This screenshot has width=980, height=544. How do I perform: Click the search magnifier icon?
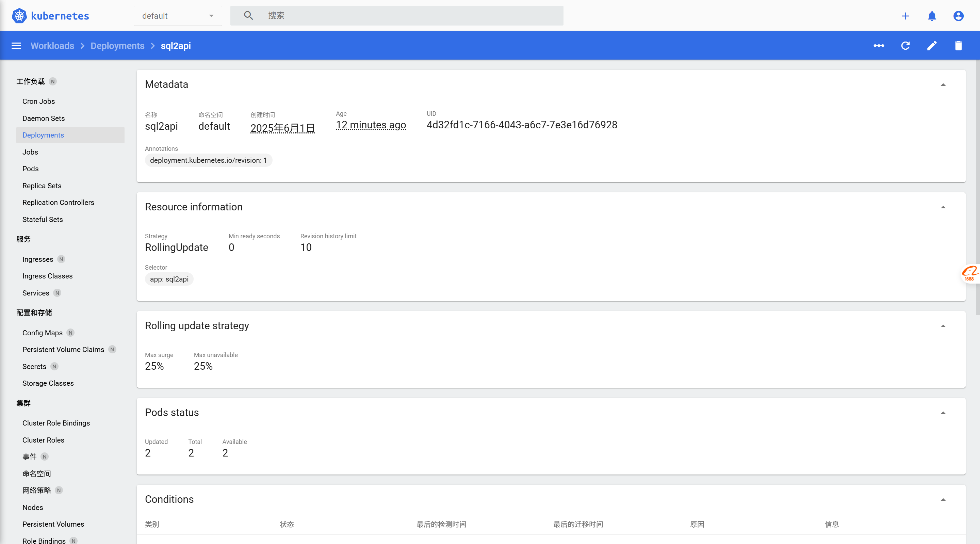point(248,16)
